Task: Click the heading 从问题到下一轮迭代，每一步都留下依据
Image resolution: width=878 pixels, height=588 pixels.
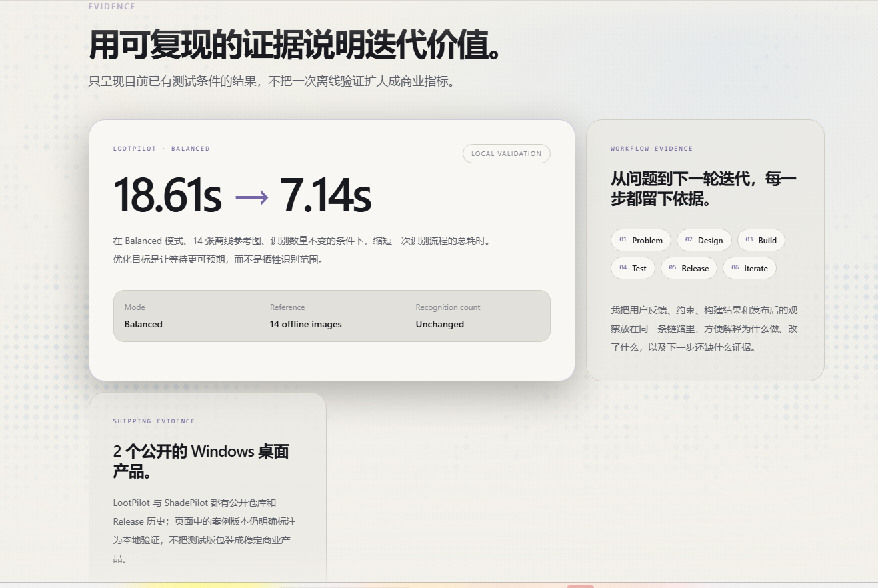Action: pyautogui.click(x=704, y=189)
